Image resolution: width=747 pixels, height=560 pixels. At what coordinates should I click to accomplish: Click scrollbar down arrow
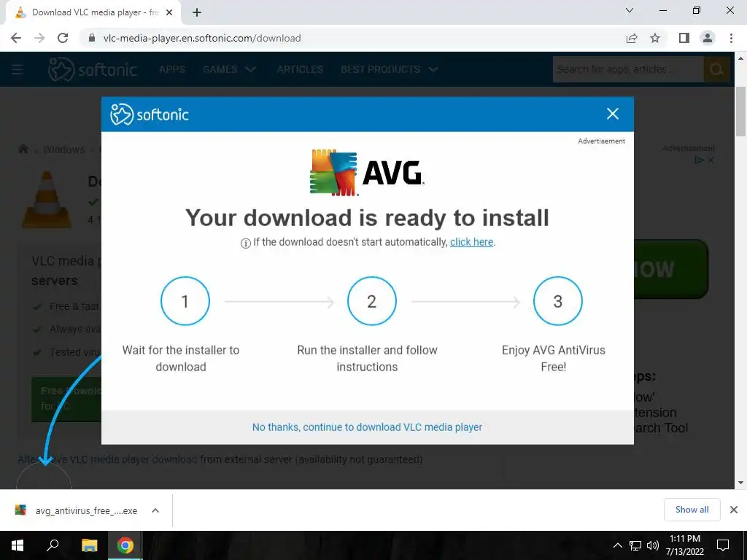pos(740,483)
